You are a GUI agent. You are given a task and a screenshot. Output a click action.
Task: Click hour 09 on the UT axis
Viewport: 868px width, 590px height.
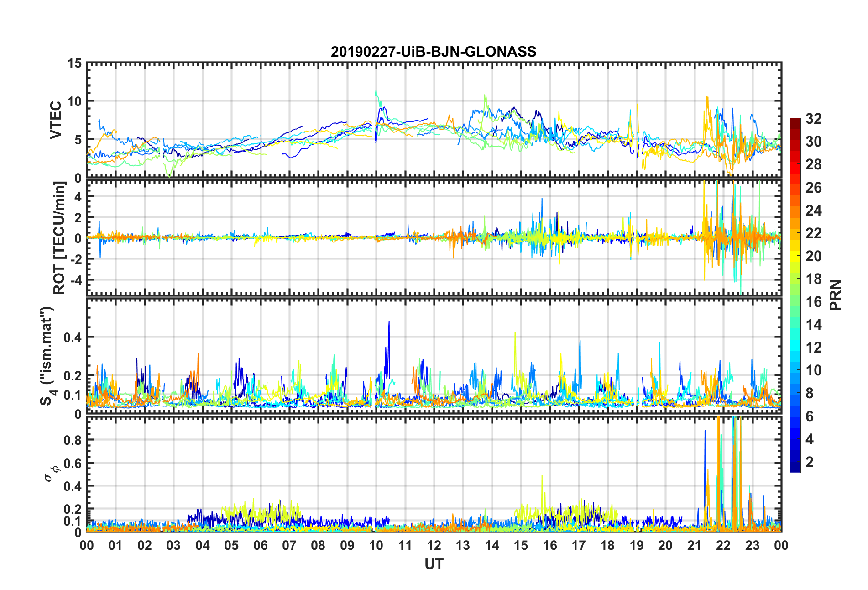coord(347,545)
